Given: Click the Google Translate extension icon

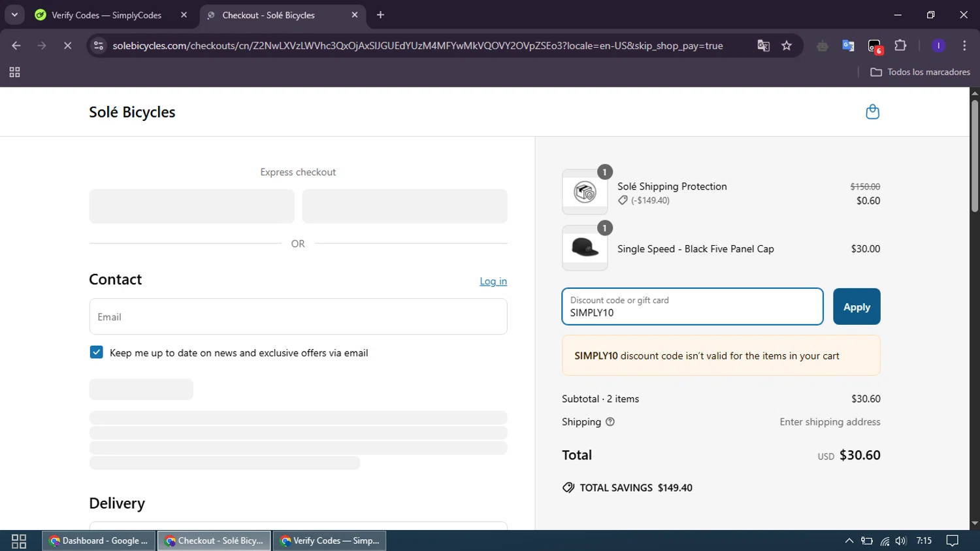Looking at the screenshot, I should (x=848, y=46).
